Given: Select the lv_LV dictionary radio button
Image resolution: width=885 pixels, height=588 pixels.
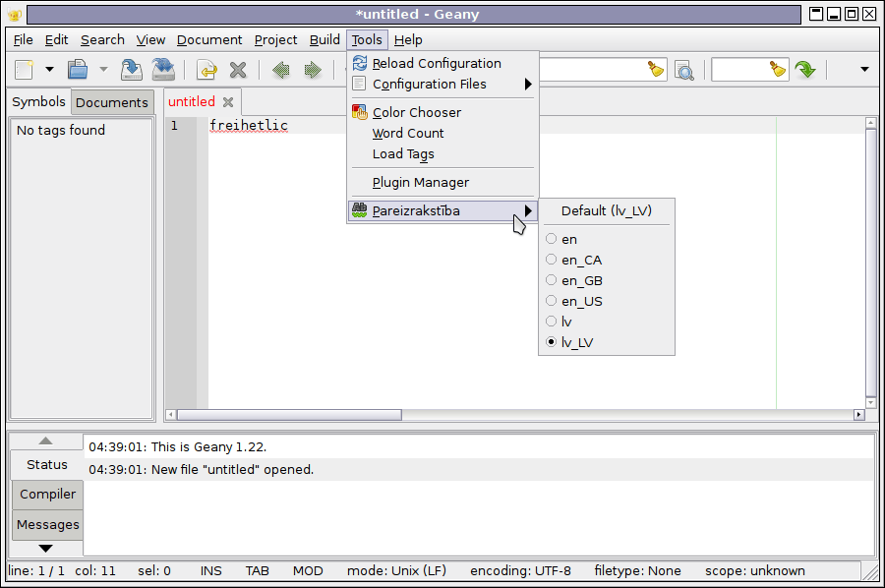Looking at the screenshot, I should [552, 342].
